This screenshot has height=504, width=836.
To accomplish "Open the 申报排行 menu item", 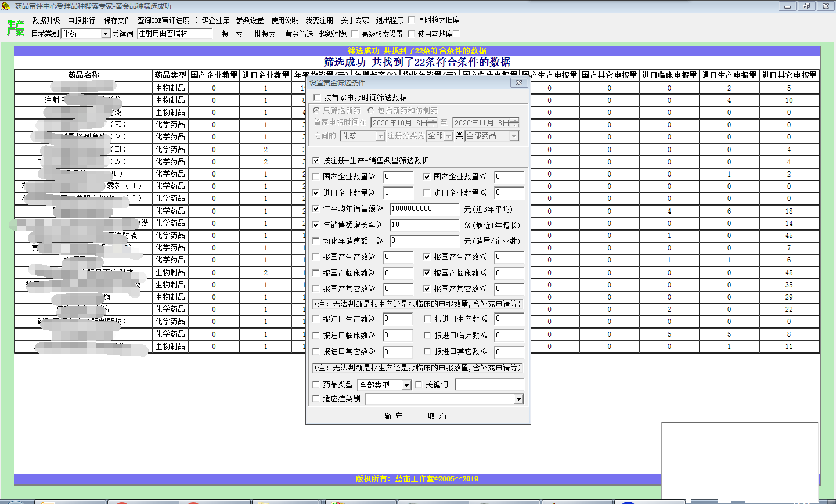I will point(82,20).
